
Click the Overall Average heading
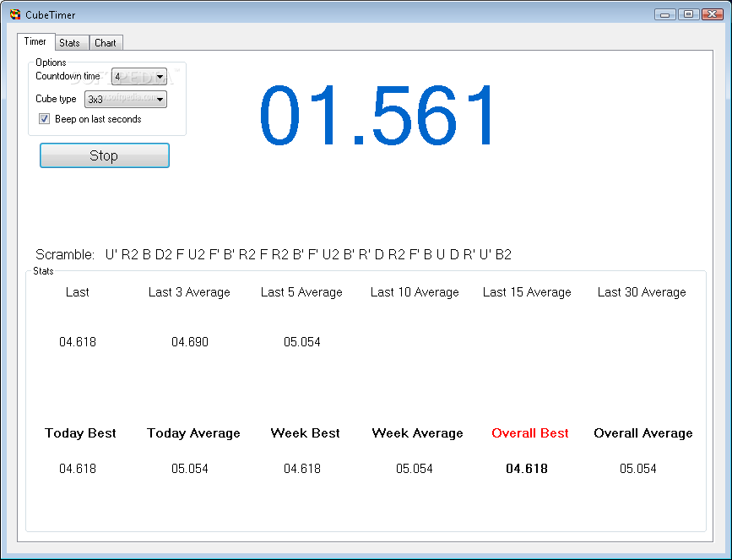pos(643,433)
